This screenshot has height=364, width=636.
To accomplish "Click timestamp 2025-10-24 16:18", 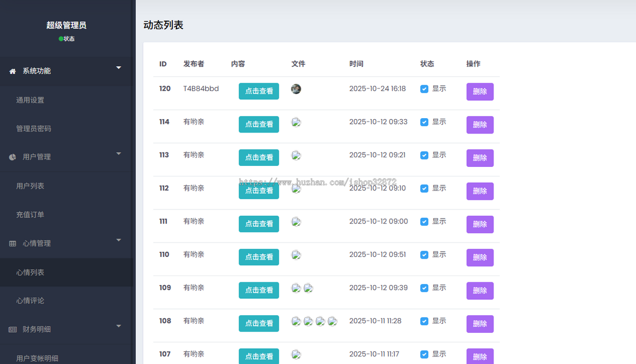I will coord(377,88).
